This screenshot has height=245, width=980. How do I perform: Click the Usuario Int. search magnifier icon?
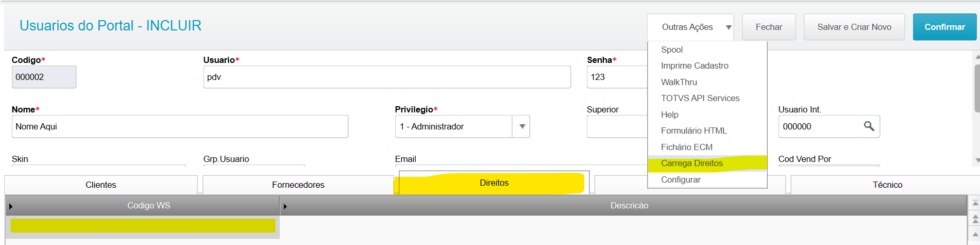(869, 126)
